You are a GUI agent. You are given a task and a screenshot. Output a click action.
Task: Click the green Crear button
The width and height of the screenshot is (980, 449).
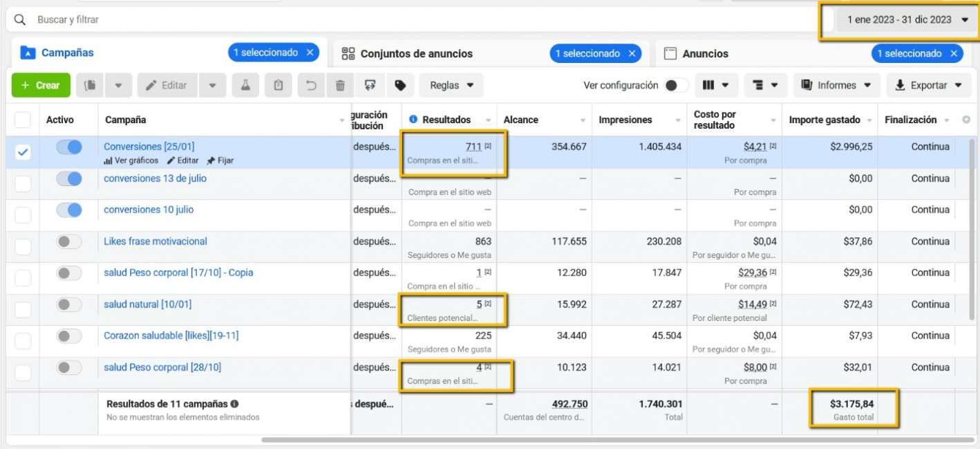click(x=41, y=85)
